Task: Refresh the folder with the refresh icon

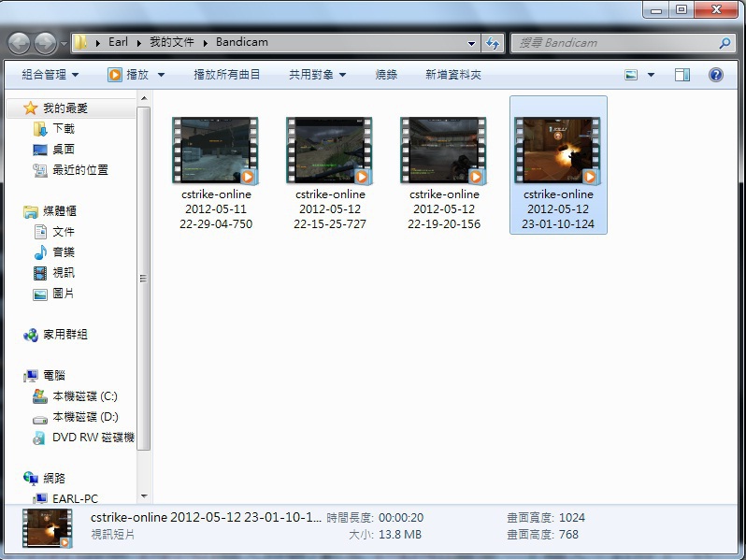Action: [493, 43]
